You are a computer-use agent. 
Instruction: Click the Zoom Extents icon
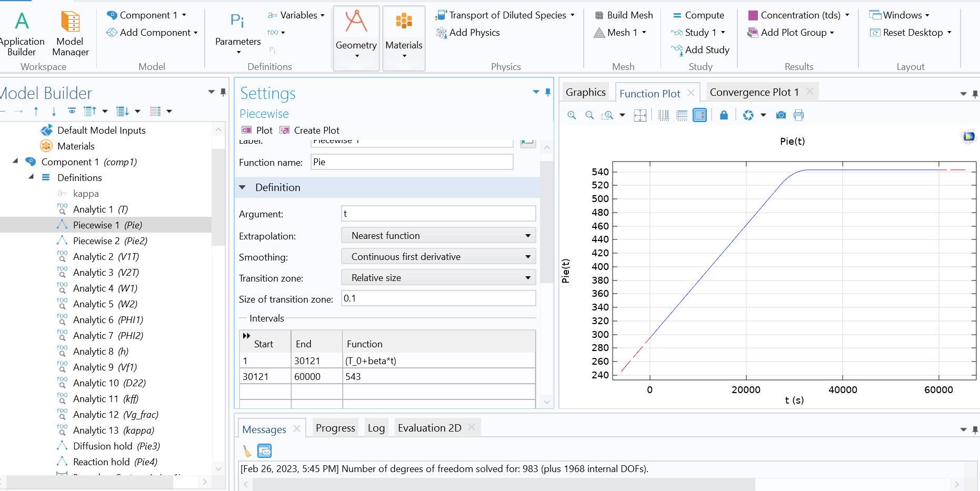(x=640, y=115)
